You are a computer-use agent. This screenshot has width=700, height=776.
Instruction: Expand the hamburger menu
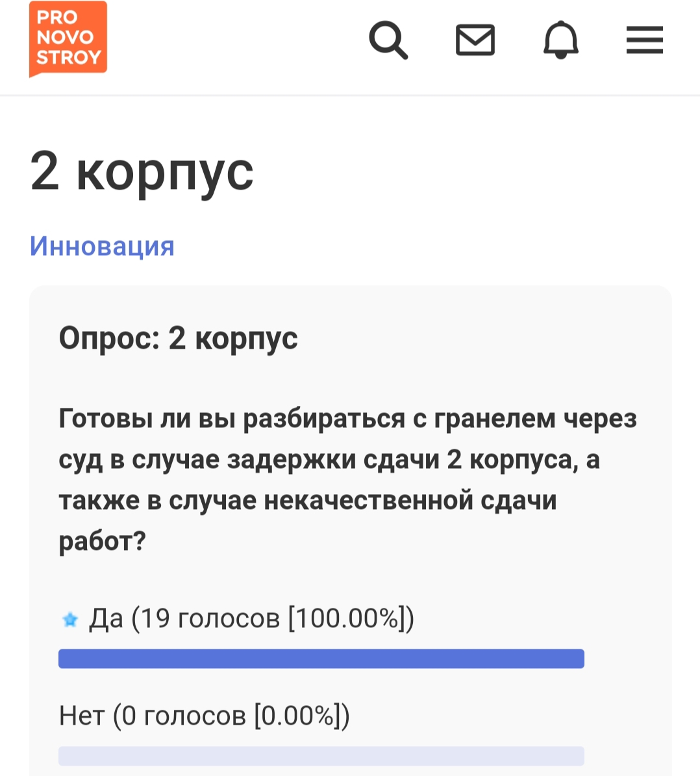point(645,40)
